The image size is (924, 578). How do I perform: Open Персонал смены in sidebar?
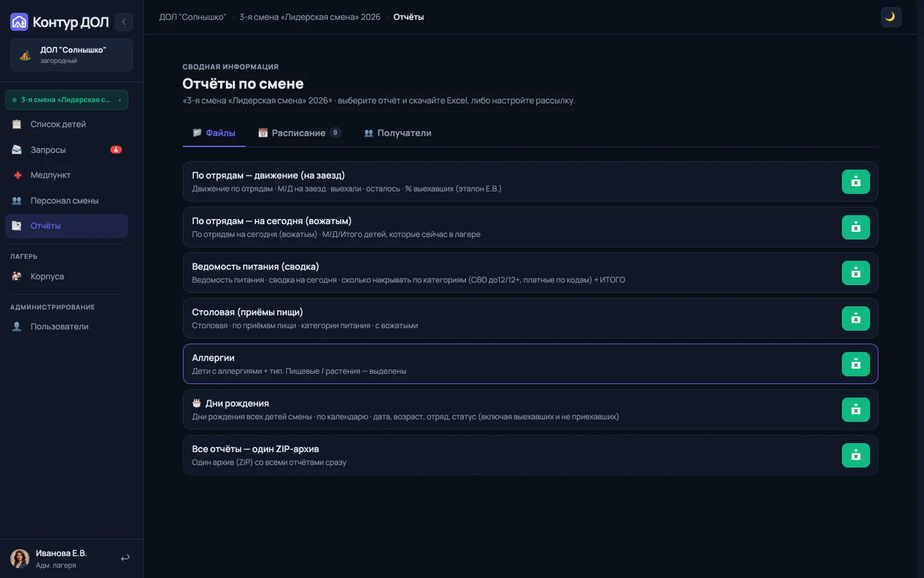tap(67, 200)
